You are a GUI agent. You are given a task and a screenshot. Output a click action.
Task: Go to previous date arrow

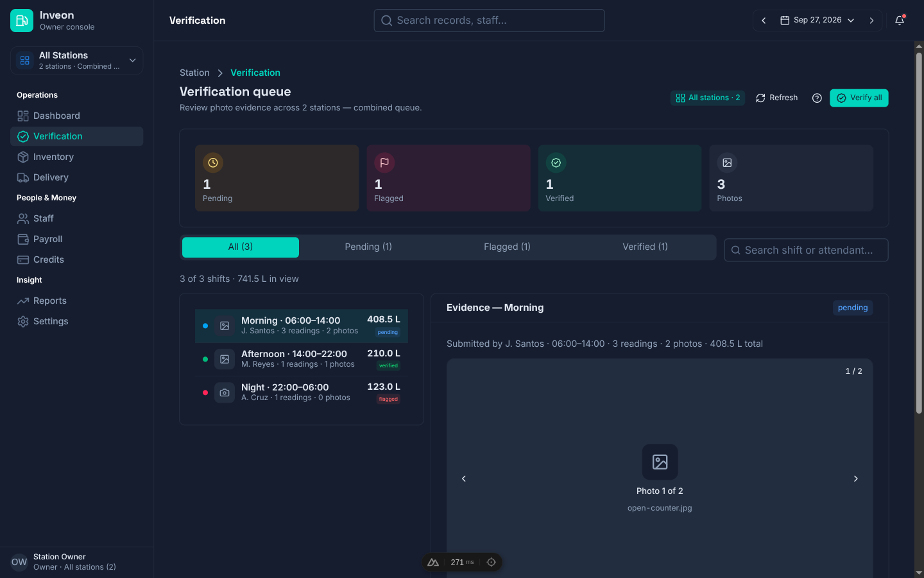point(764,21)
